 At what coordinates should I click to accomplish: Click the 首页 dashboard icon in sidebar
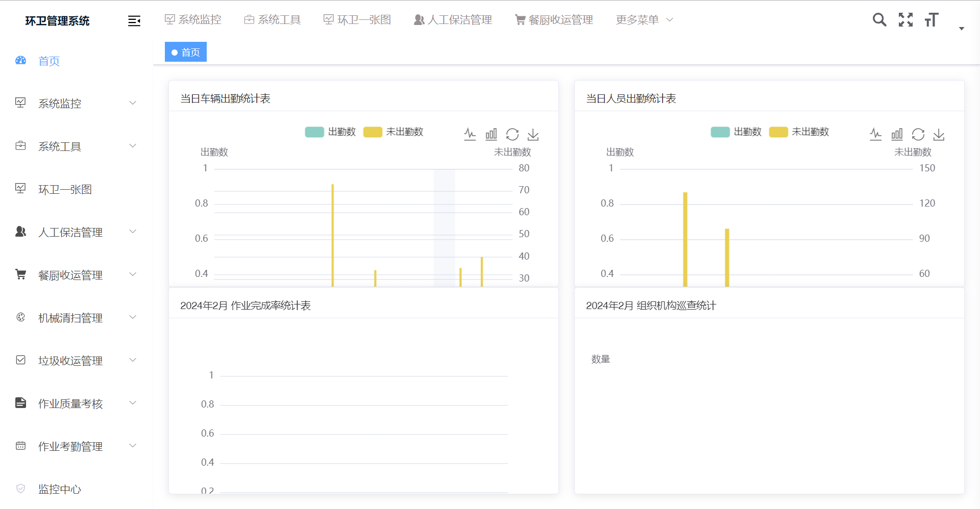coord(21,60)
